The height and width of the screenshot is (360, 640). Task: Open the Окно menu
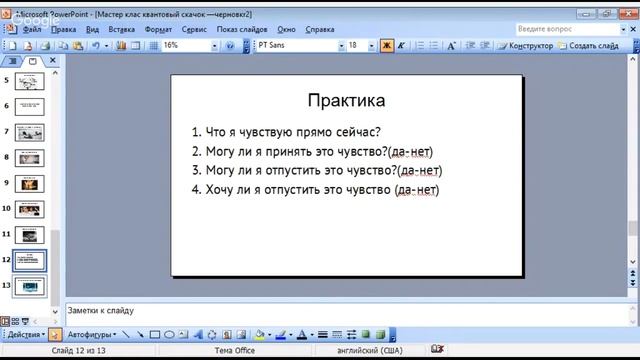pyautogui.click(x=287, y=29)
